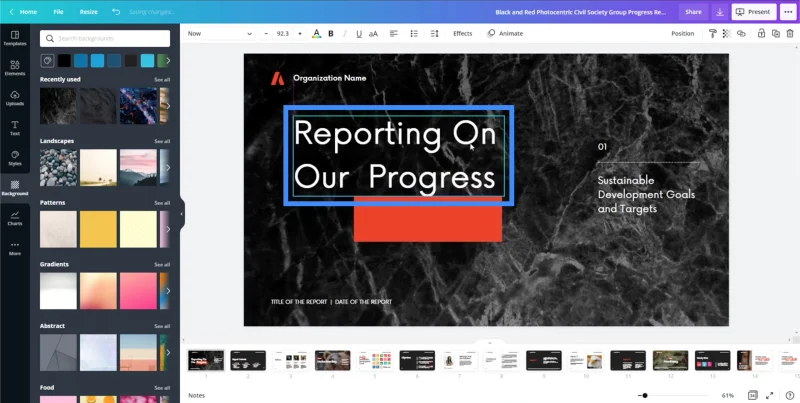Viewport: 800px width, 403px height.
Task: Open the Charts panel in sidebar
Action: [x=15, y=218]
